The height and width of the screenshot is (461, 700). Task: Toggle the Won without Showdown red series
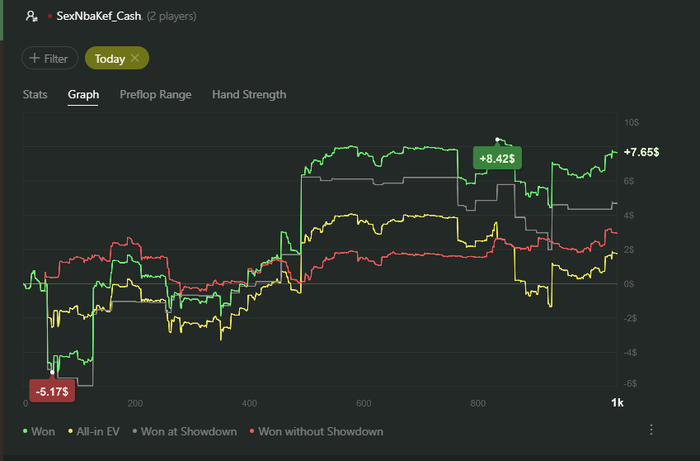point(316,432)
